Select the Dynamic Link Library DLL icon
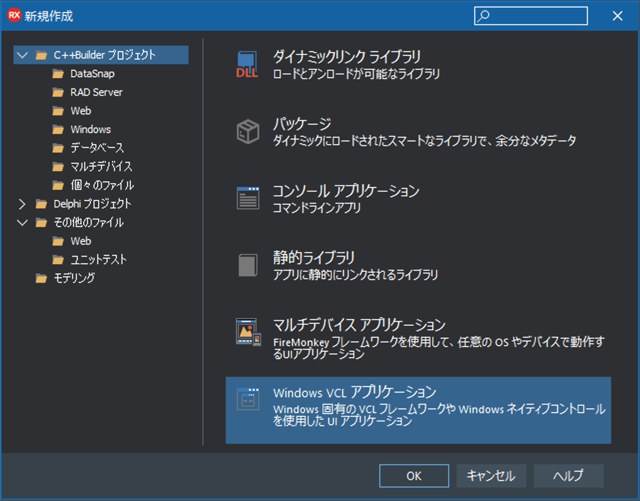This screenshot has width=640, height=501. pyautogui.click(x=247, y=64)
